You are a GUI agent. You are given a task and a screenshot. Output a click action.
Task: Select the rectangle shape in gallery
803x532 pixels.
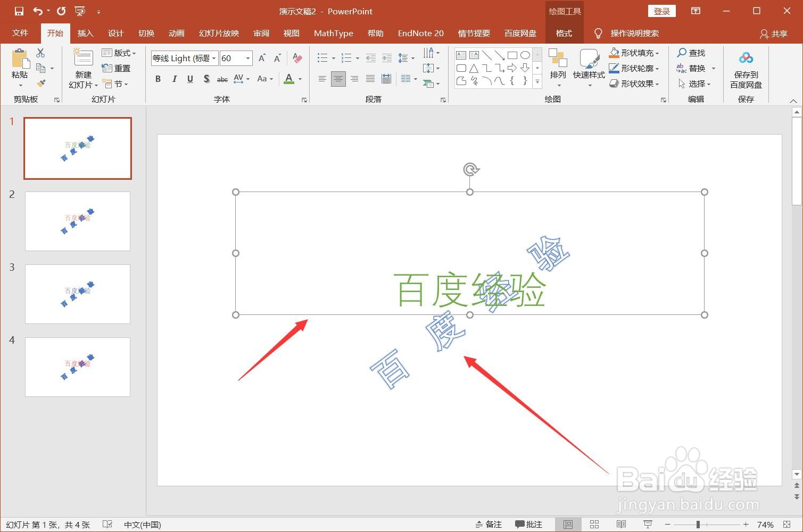[x=512, y=55]
